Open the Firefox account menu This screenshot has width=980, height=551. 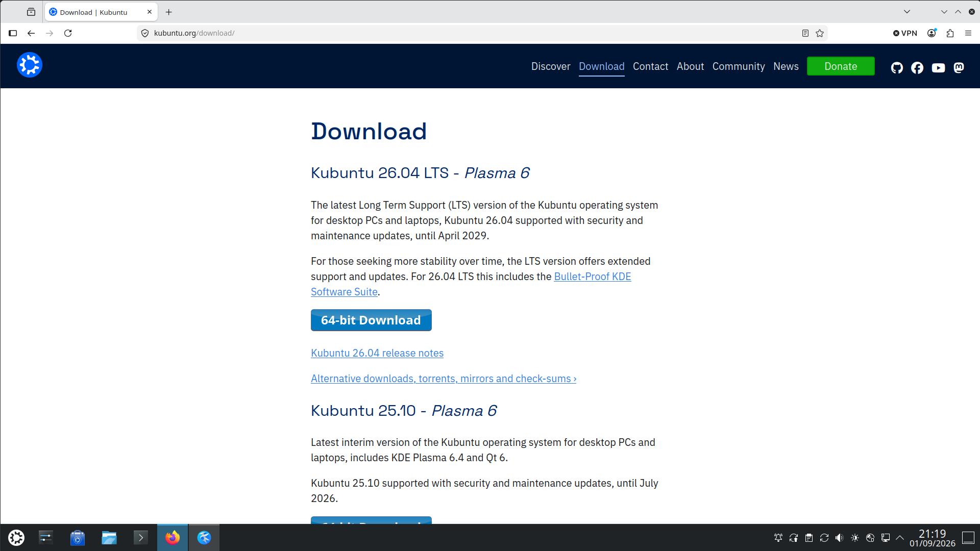pyautogui.click(x=932, y=33)
